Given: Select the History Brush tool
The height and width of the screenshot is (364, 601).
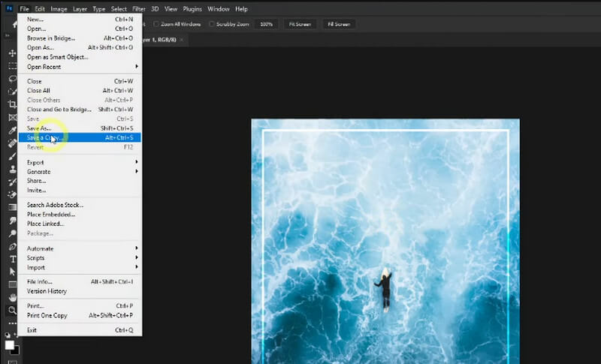Looking at the screenshot, I should click(x=12, y=182).
